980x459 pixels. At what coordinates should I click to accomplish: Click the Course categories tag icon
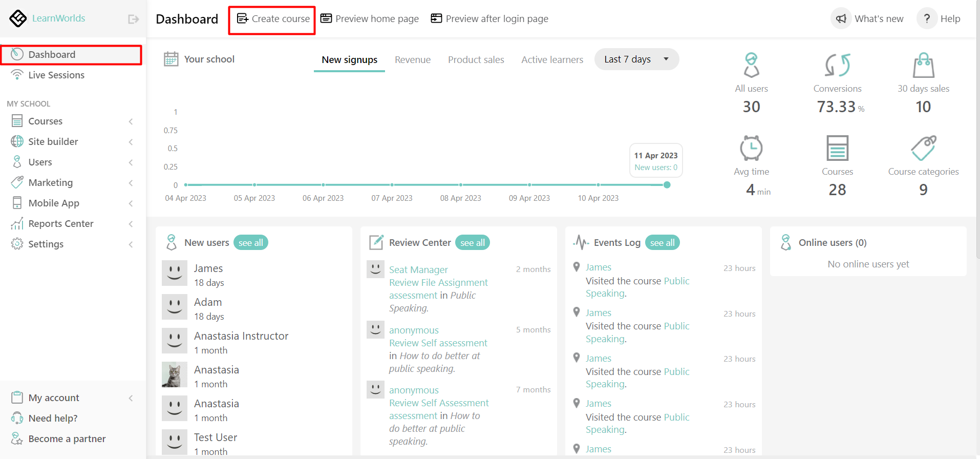click(x=923, y=148)
